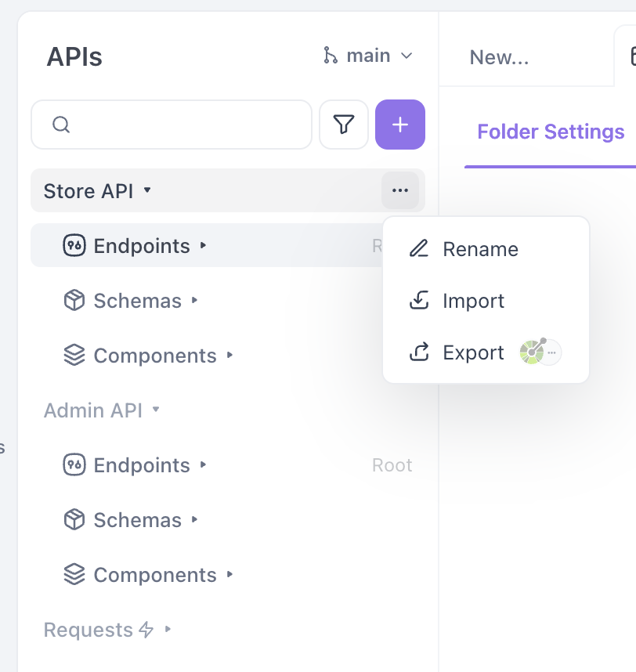This screenshot has width=636, height=672.
Task: Collapse the Admin API section
Action: pos(156,410)
